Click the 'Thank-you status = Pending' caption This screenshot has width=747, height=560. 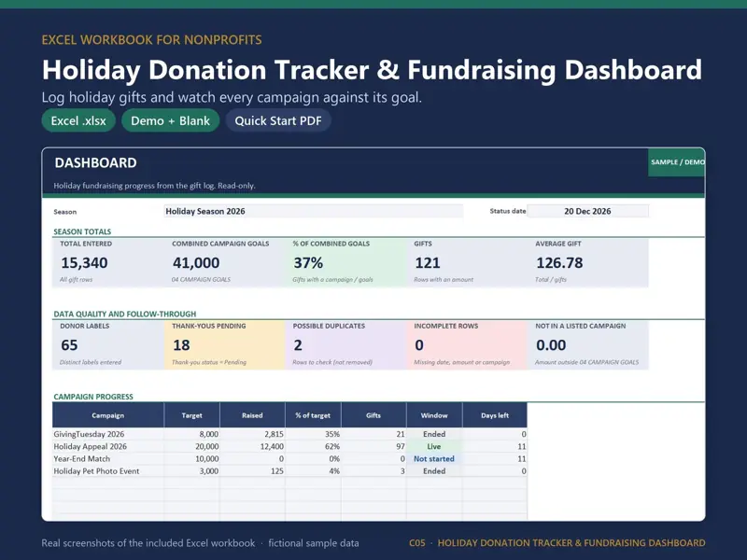tap(209, 362)
